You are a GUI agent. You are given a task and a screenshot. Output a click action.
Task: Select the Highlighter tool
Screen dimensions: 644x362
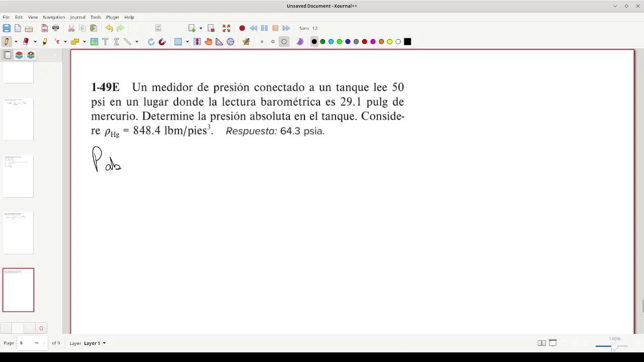(45, 42)
